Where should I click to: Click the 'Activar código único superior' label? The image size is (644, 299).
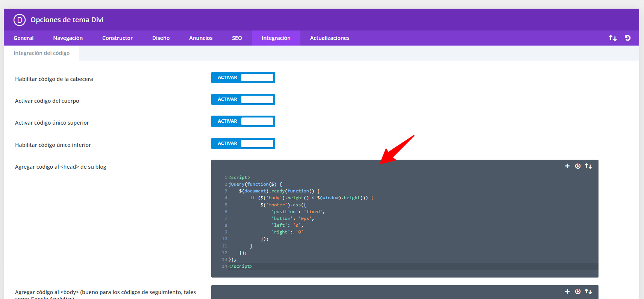(x=52, y=123)
